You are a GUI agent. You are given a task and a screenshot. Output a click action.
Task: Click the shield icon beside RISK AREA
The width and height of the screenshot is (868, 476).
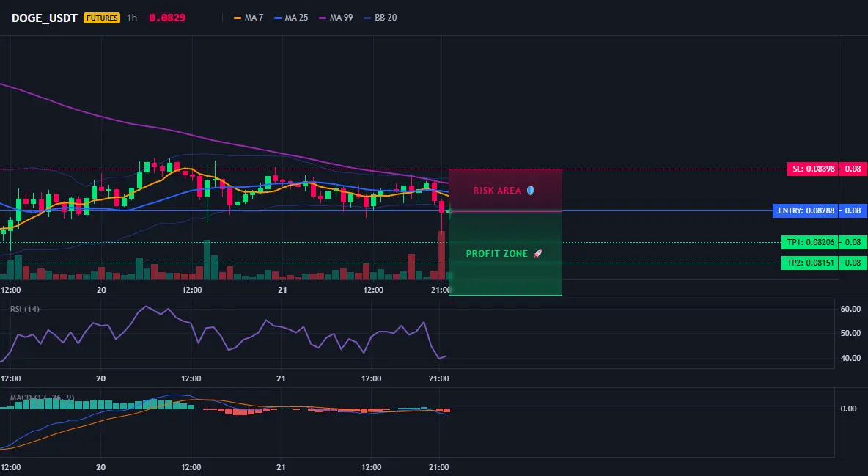pyautogui.click(x=530, y=191)
